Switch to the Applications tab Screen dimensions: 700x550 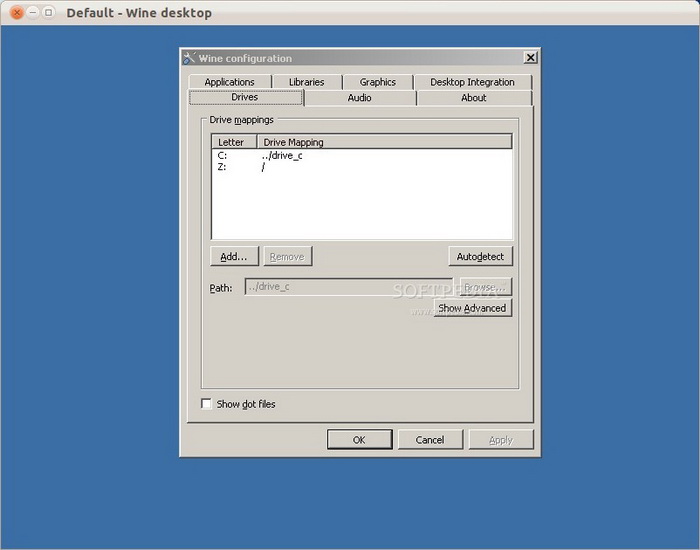point(229,82)
